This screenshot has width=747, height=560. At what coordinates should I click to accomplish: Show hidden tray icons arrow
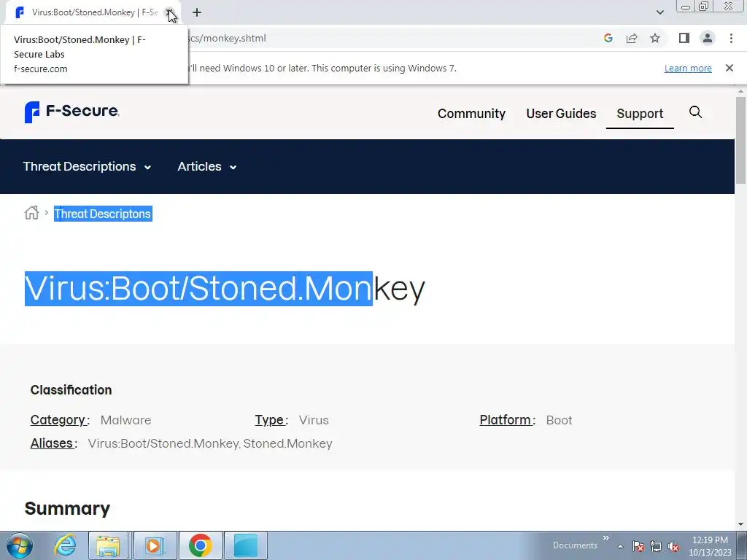pyautogui.click(x=620, y=546)
